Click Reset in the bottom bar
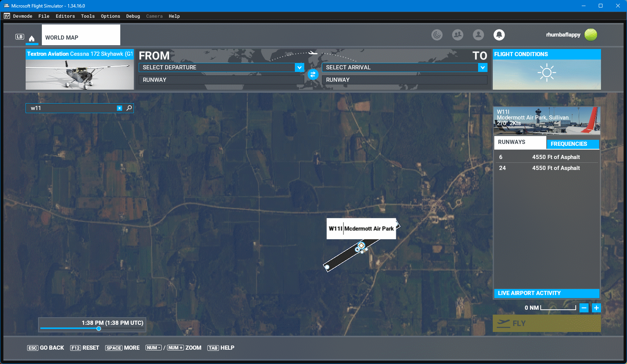The image size is (627, 364). pos(85,348)
